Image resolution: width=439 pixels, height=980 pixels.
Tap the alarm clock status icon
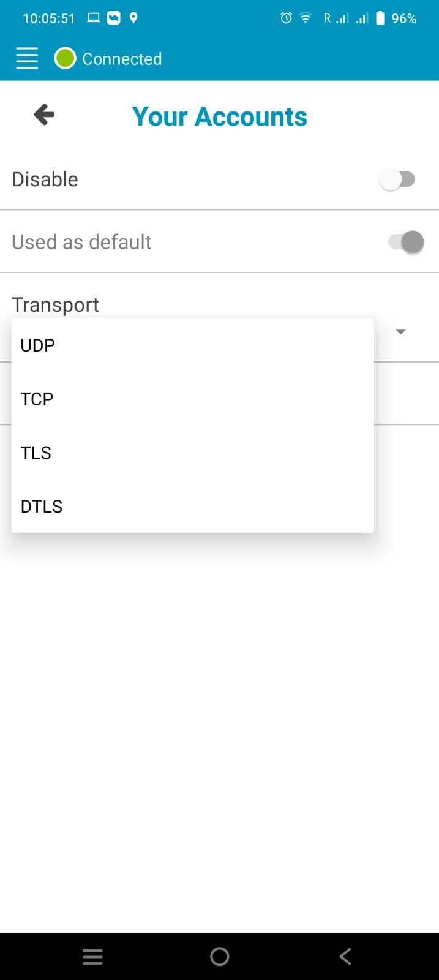coord(286,18)
